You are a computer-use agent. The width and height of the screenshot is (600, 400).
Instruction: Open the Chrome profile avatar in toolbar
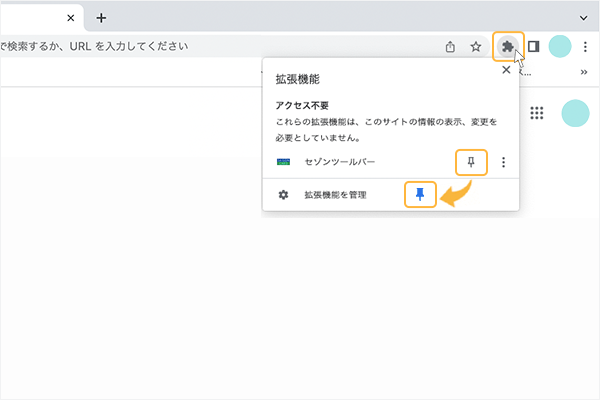tap(560, 46)
